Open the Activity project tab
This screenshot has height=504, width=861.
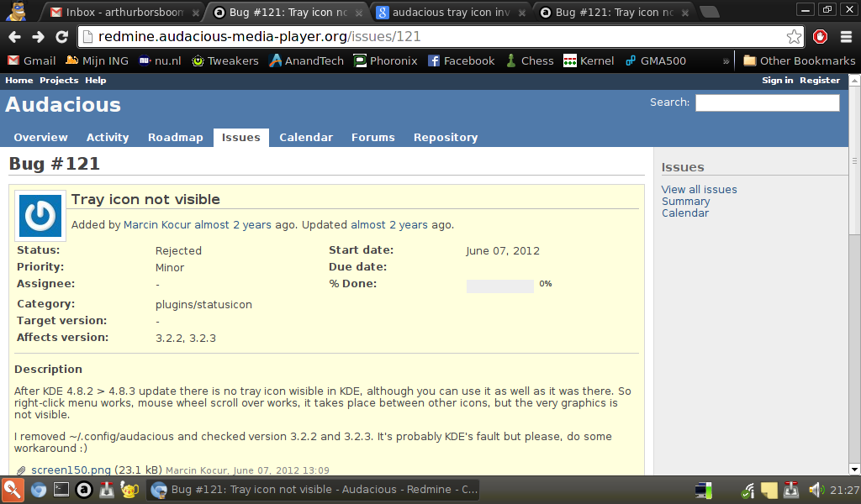coord(108,138)
